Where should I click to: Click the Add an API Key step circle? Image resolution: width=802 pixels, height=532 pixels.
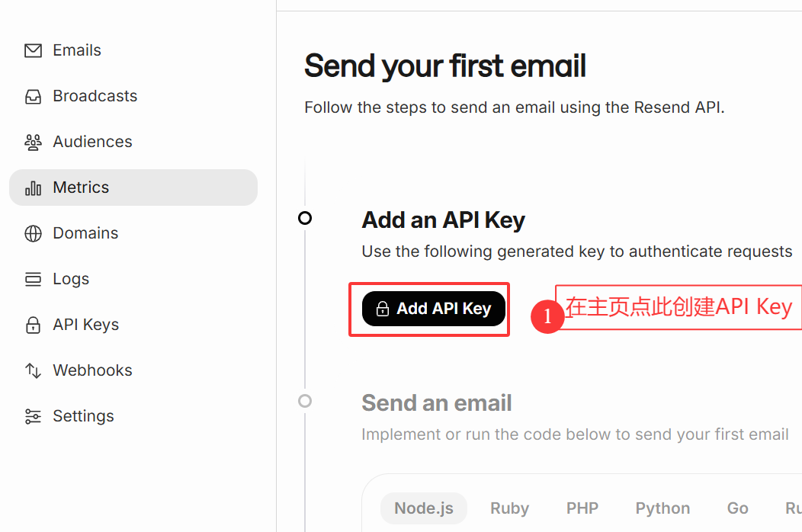tap(305, 219)
